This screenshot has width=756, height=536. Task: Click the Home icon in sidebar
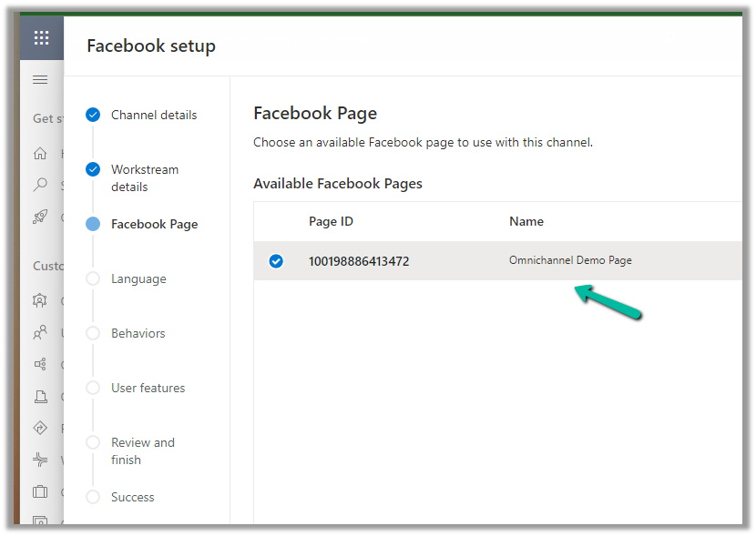(x=40, y=154)
